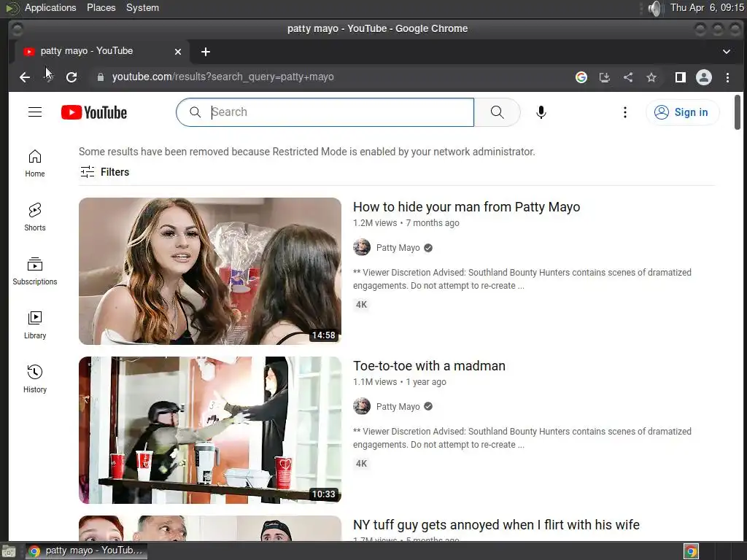The height and width of the screenshot is (560, 747).
Task: Click the search magnifier button
Action: 497,112
